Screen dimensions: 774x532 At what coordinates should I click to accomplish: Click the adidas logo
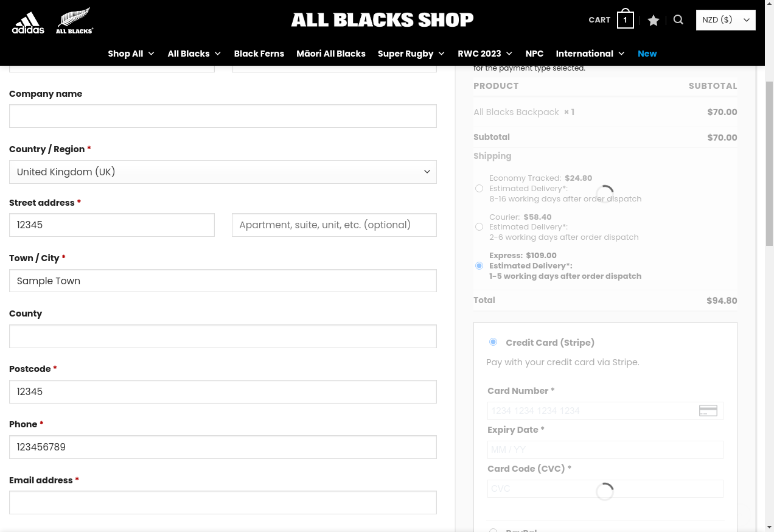pos(28,23)
